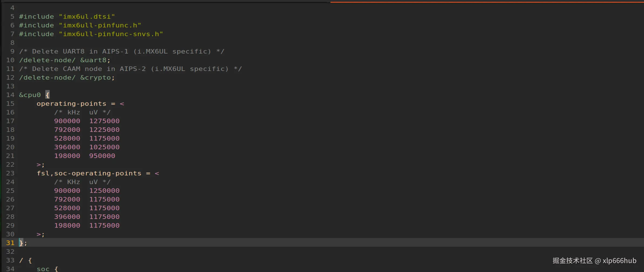Click the Delete UART8 comment line
The height and width of the screenshot is (272, 644).
(x=122, y=51)
